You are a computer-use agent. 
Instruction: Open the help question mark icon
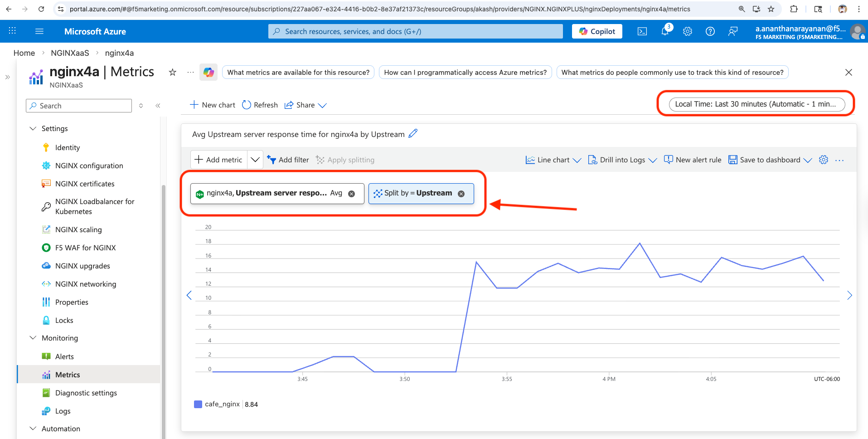(x=710, y=31)
